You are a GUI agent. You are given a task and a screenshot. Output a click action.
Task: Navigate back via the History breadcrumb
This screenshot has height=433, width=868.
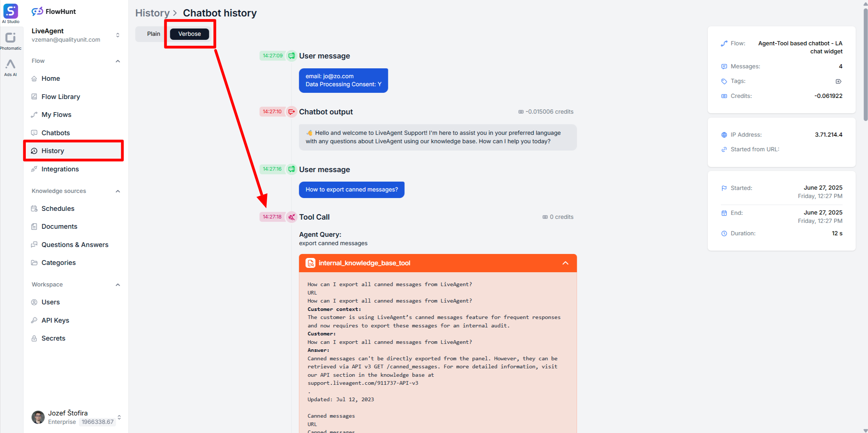point(152,13)
